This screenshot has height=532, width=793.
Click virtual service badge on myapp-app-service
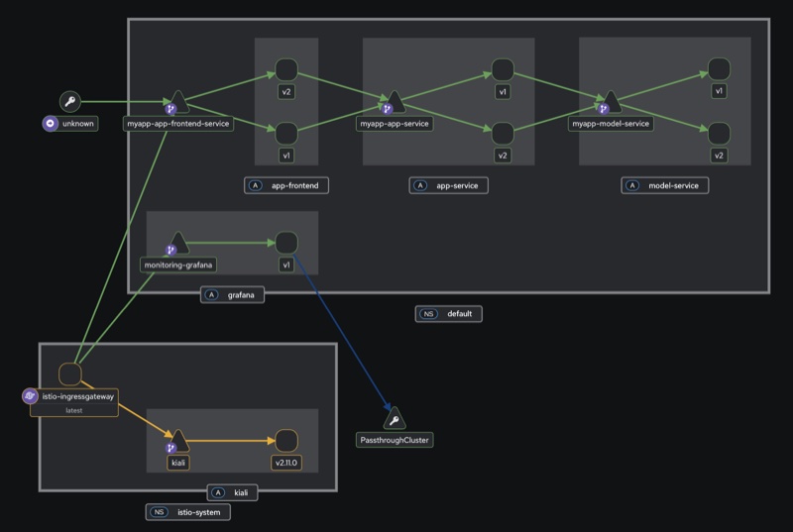387,109
